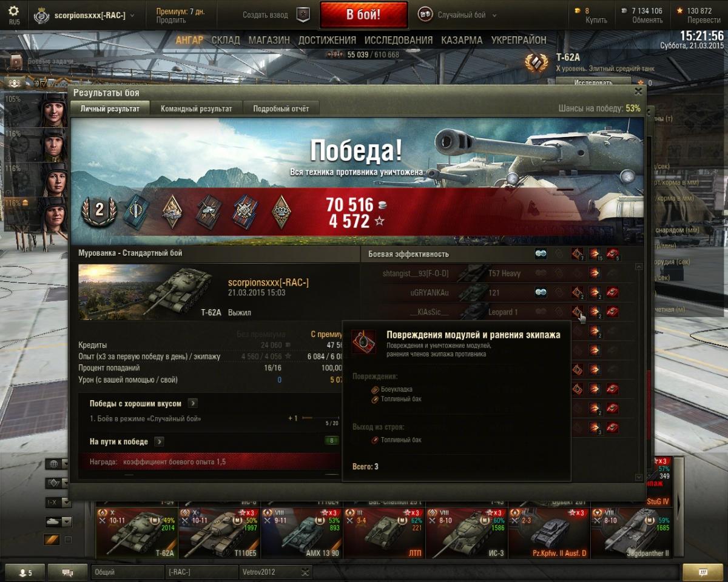Click the notifications icon at bottom right
This screenshot has height=582, width=728.
point(703,572)
